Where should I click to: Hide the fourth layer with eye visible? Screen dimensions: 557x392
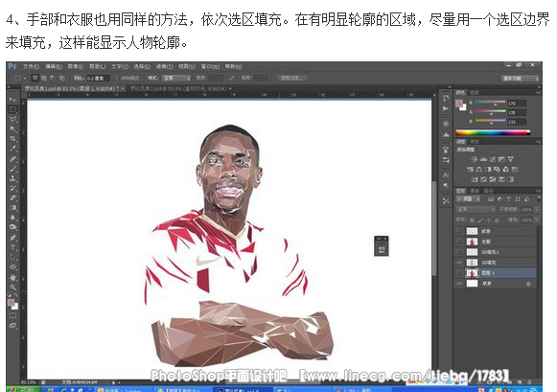tap(459, 263)
